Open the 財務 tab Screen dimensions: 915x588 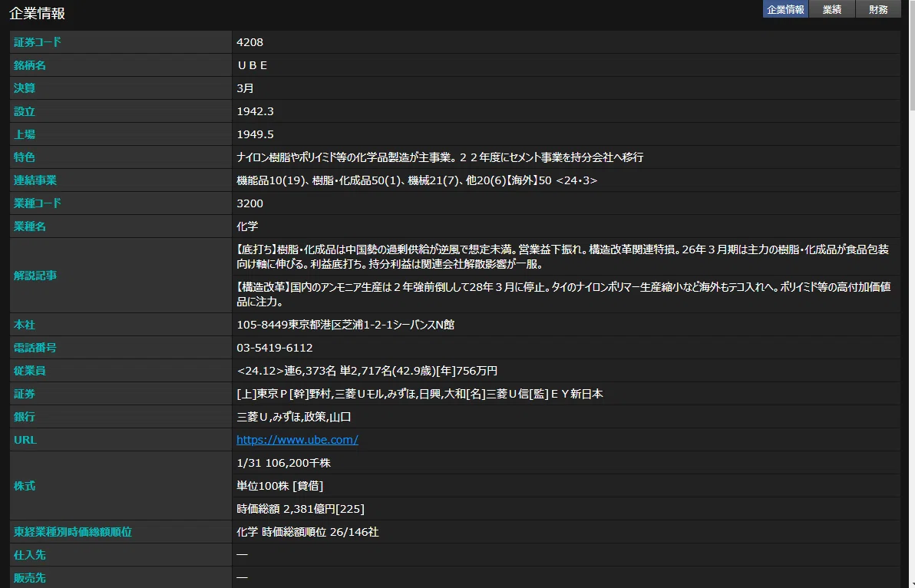(x=878, y=9)
